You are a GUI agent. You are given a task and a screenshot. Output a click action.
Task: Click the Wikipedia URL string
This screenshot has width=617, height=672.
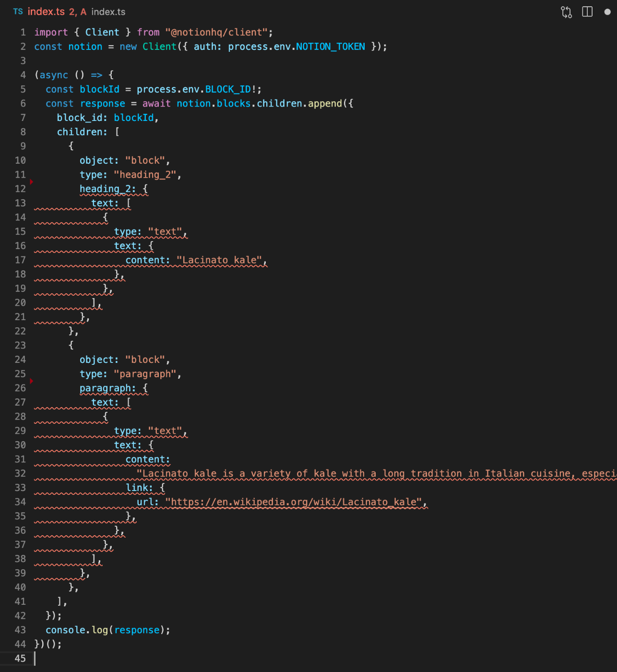pyautogui.click(x=294, y=502)
